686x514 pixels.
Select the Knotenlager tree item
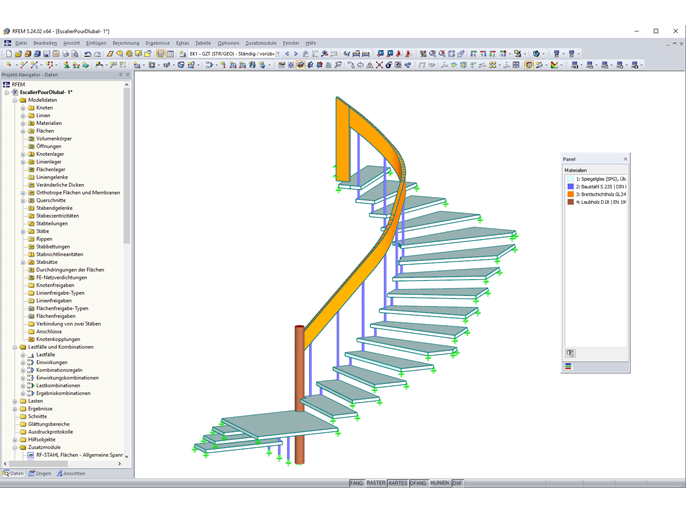coord(50,154)
